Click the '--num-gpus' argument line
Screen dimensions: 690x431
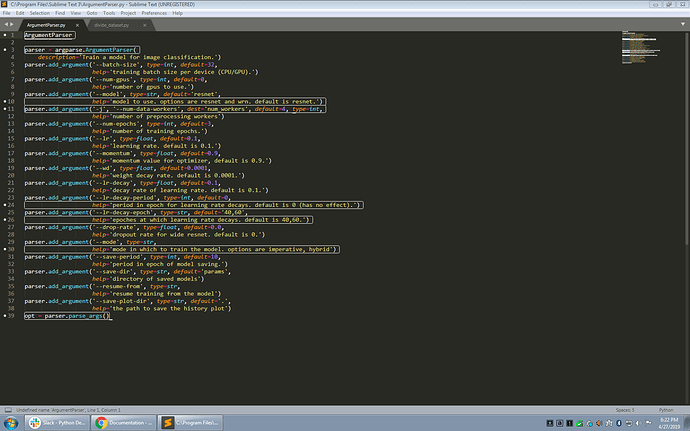pyautogui.click(x=116, y=80)
